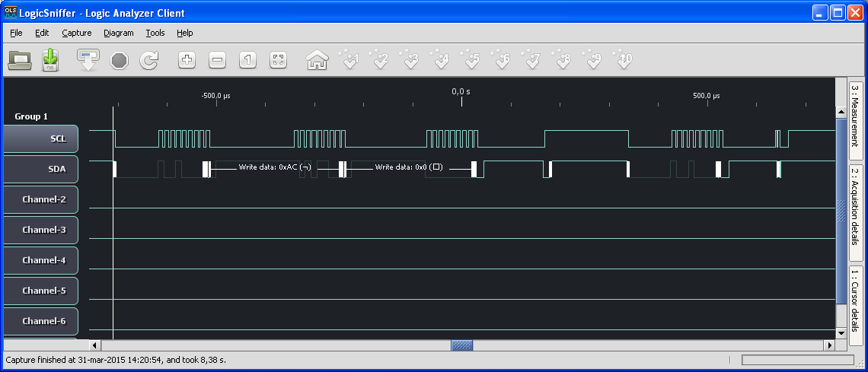868x372 pixels.
Task: Open the Tools menu
Action: coord(155,33)
